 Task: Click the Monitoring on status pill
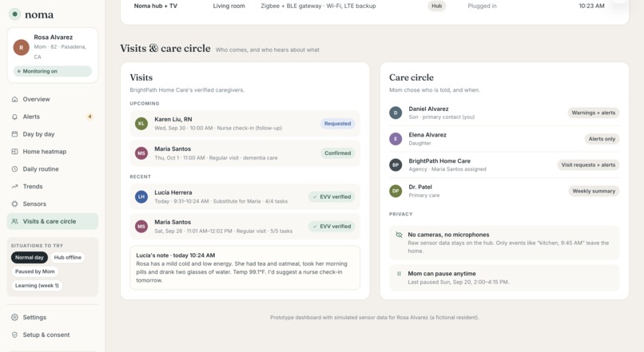(53, 71)
